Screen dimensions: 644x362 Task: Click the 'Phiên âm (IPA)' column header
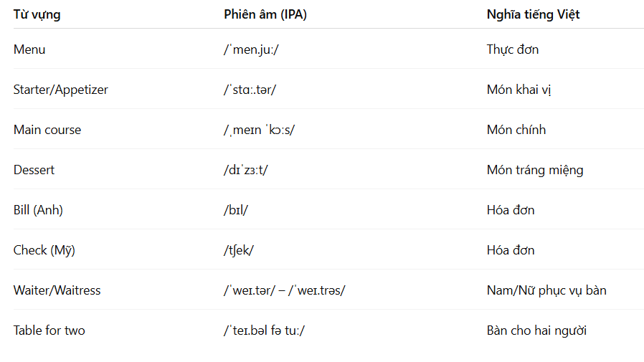point(265,15)
